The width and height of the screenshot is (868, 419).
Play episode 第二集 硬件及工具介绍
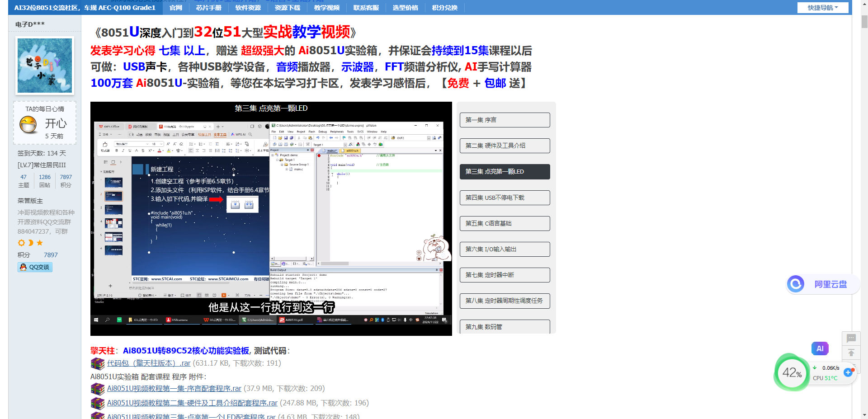tap(505, 146)
